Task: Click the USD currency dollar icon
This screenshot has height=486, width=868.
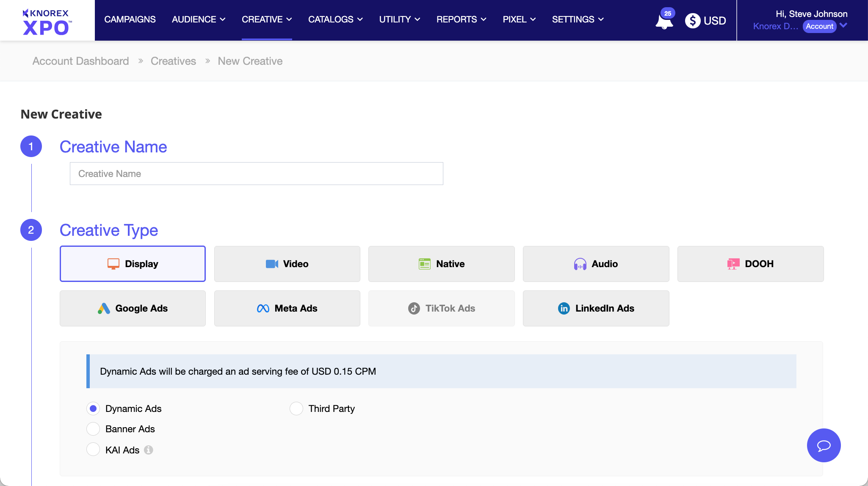Action: point(693,20)
